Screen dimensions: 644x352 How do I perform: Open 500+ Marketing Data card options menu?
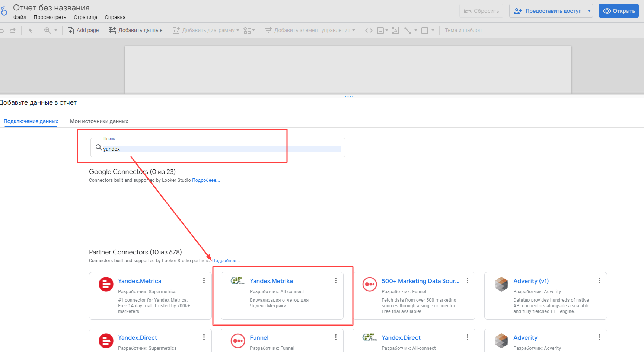coord(468,280)
